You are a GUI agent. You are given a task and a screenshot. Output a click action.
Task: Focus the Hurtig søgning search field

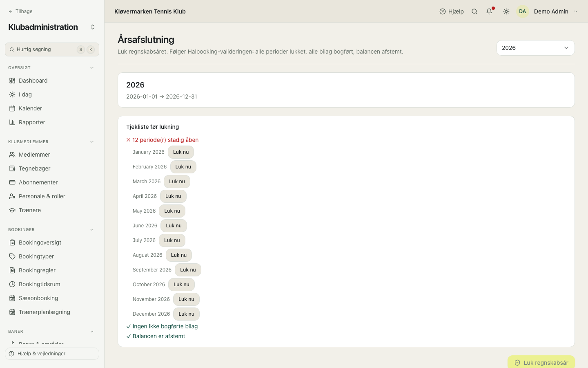click(x=52, y=49)
